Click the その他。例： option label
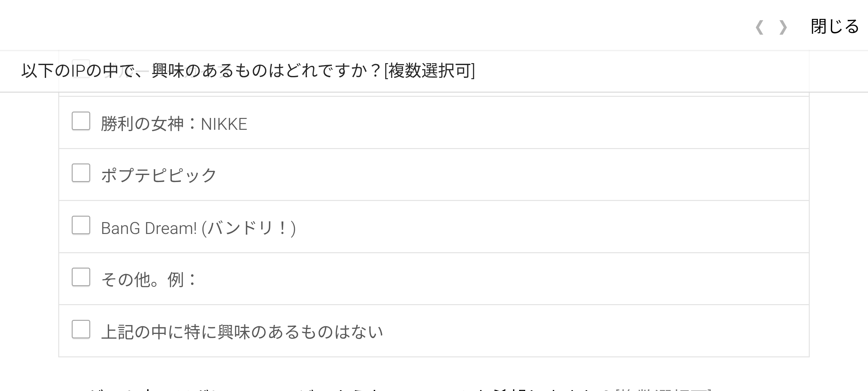Viewport: 868px width, 391px height. 149,280
